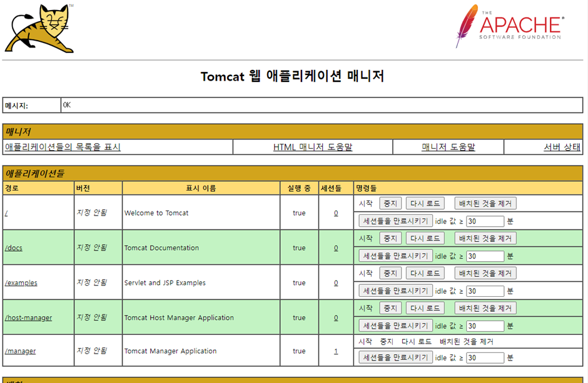Stop the /examples application with 중지

coord(390,273)
